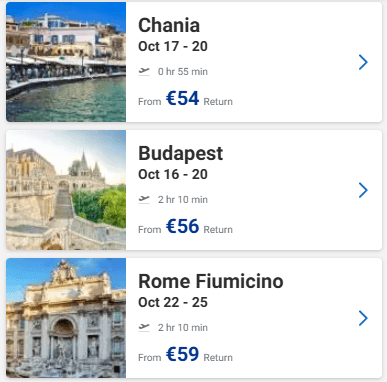Select the Oct 17 - 20 dates
387x382 pixels.
[x=173, y=46]
